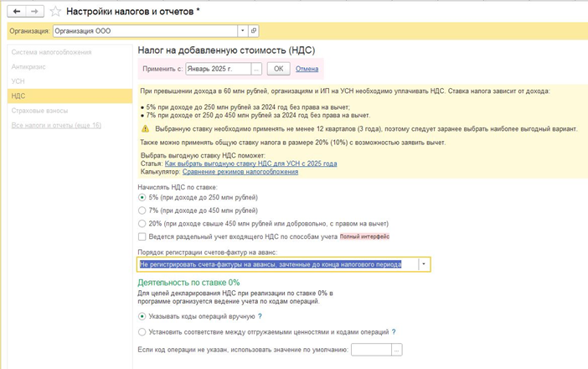Click the yellow warning triangle icon
The height and width of the screenshot is (369, 588).
click(146, 129)
